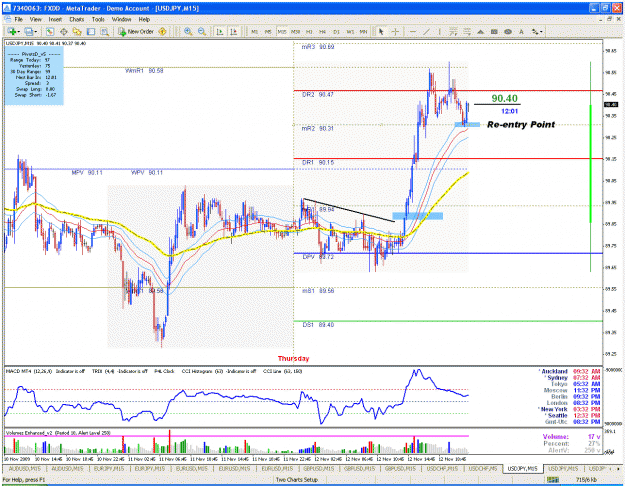Viewport: 625px width, 486px height.
Task: Select the text label A tool
Action: pyautogui.click(x=521, y=31)
